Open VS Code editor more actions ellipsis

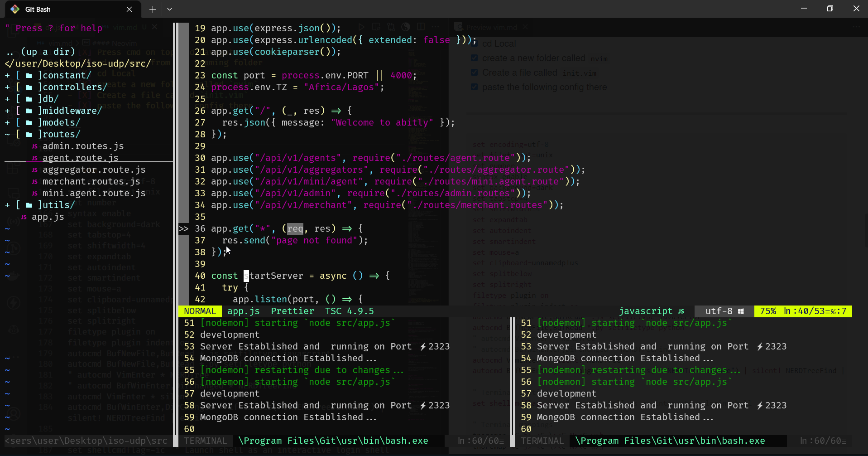436,27
